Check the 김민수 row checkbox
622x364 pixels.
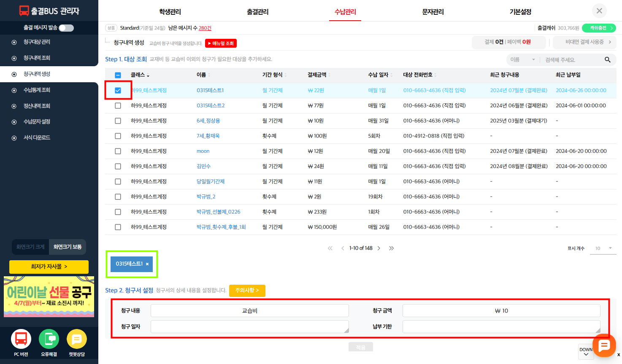point(118,166)
